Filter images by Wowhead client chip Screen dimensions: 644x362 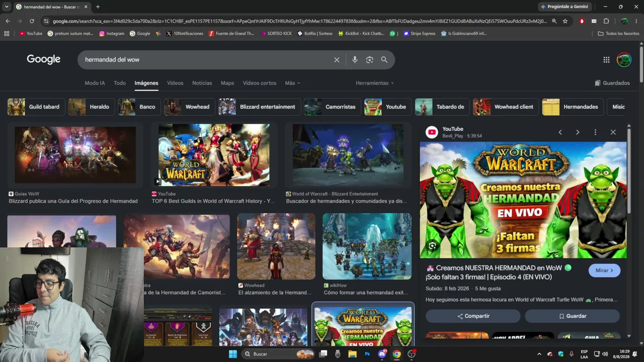tap(506, 107)
